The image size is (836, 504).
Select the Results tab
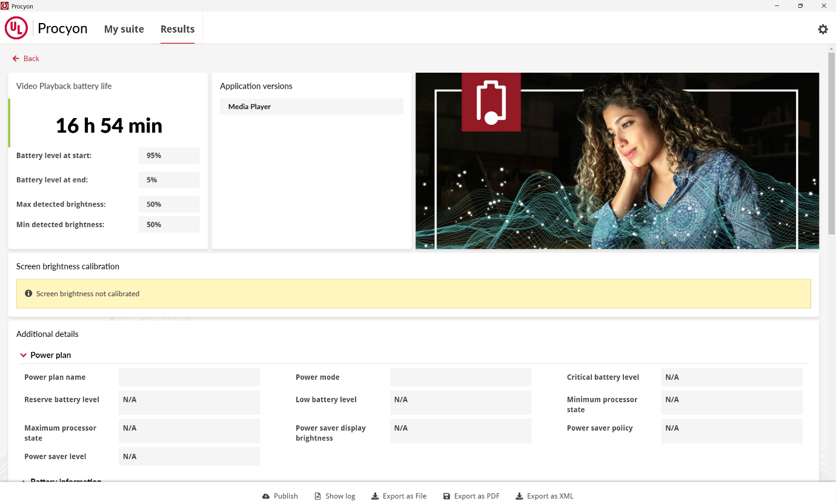[177, 29]
